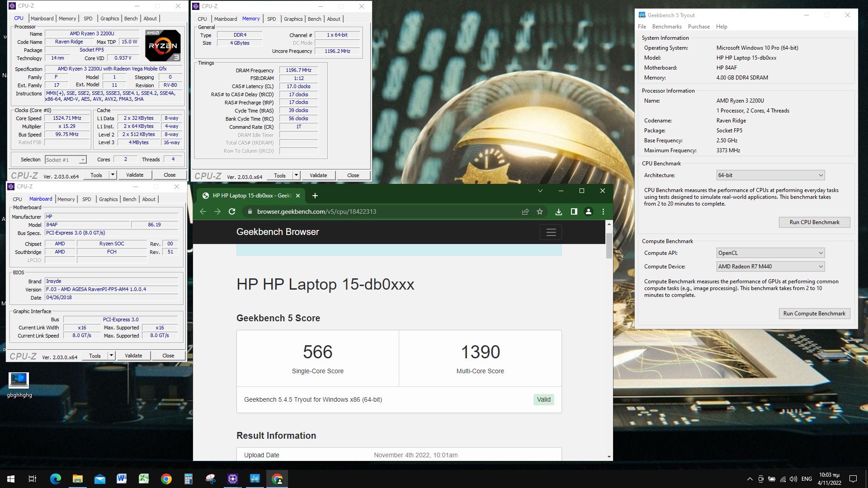Click scrollbar down arrow in Chrome
Screen dimensions: 868x488
click(x=609, y=457)
